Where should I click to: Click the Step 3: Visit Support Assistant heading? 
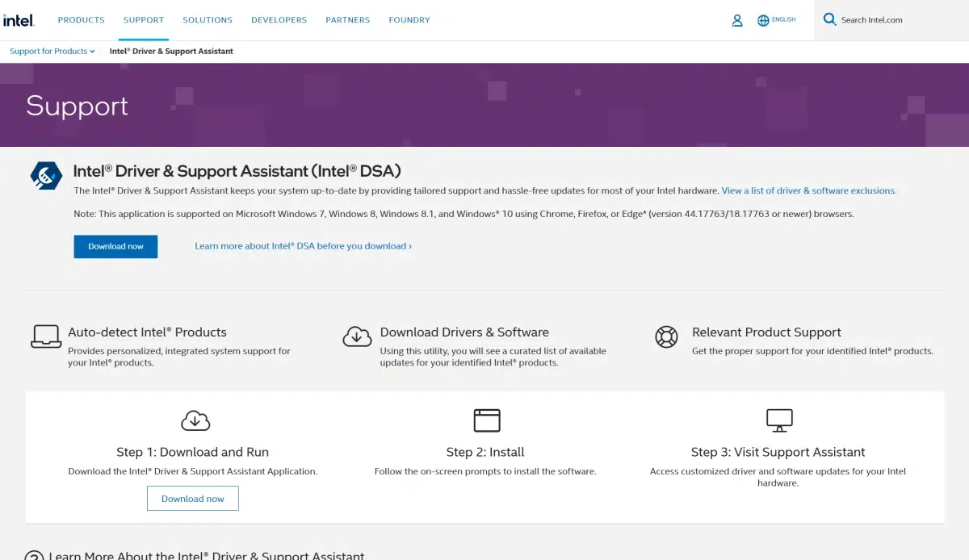[x=778, y=452]
